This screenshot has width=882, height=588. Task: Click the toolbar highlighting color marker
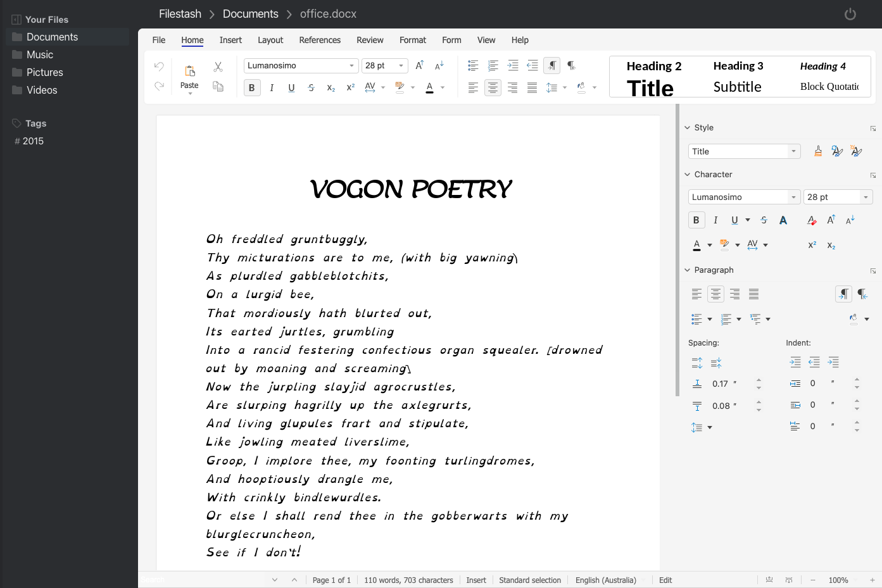coord(400,88)
